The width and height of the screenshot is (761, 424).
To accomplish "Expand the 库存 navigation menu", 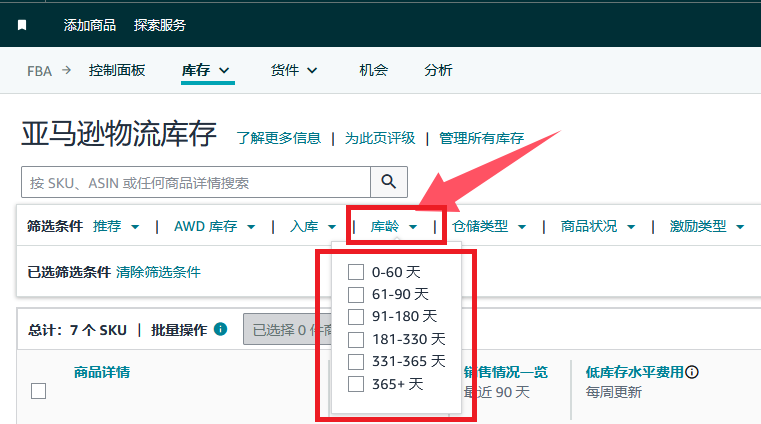I will (206, 71).
